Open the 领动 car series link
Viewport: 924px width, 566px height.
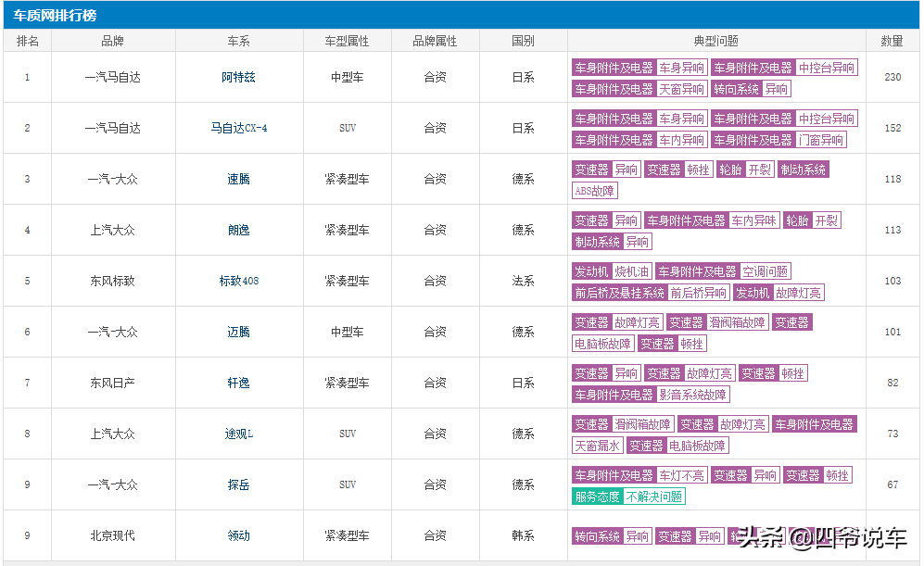[239, 535]
